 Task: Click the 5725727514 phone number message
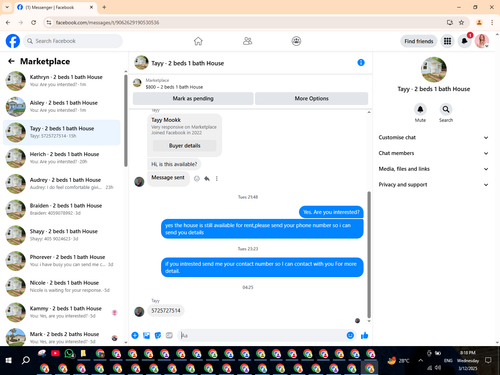(166, 311)
